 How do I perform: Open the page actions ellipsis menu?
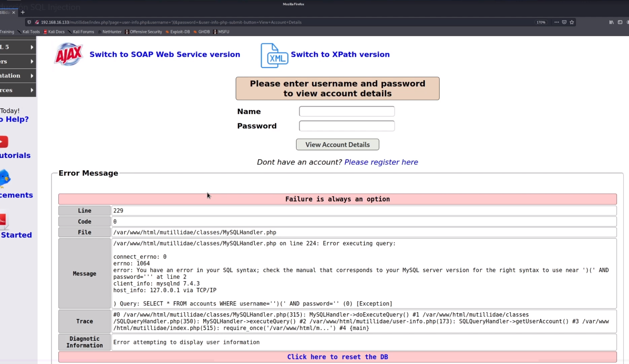[x=556, y=22]
